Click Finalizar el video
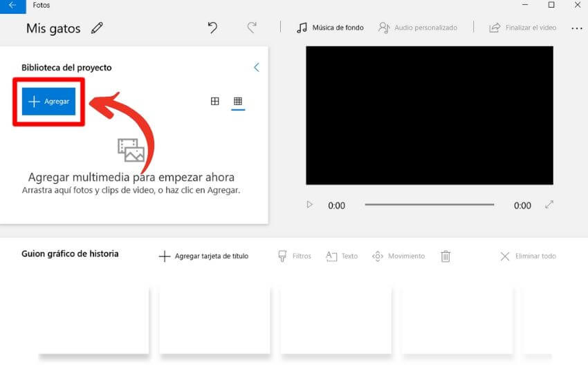 (523, 28)
